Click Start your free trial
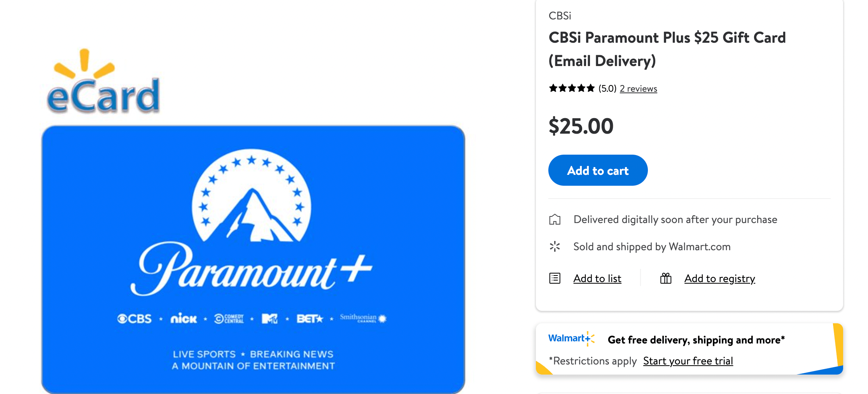868x394 pixels. coord(688,361)
